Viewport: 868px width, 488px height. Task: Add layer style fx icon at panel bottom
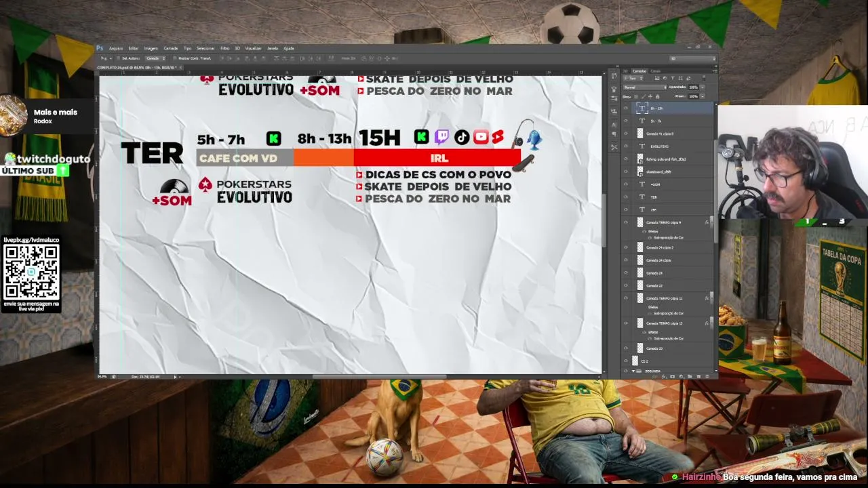pyautogui.click(x=665, y=376)
